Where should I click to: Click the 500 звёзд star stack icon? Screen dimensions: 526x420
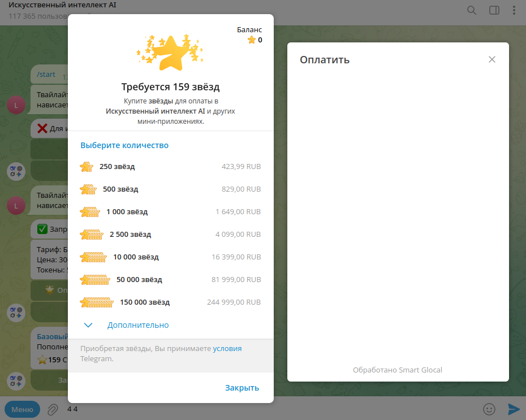tap(88, 189)
